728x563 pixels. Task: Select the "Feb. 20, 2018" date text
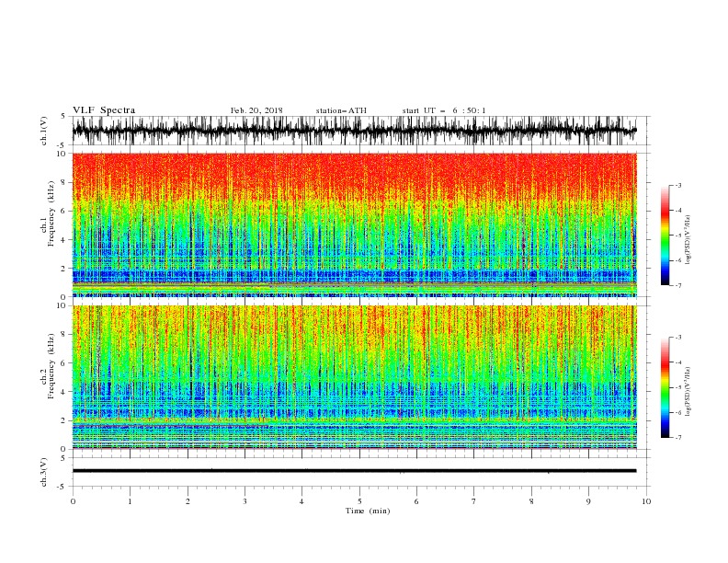pyautogui.click(x=256, y=110)
